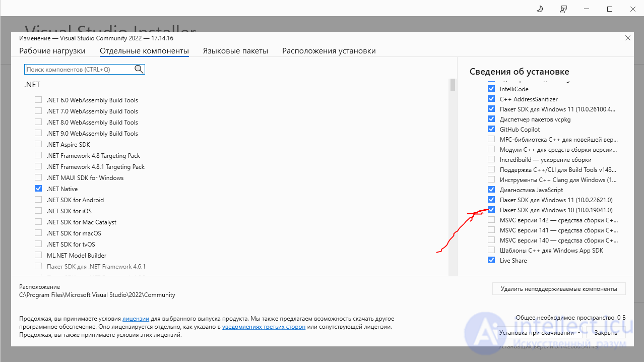The image size is (644, 362).
Task: Enable .NET 8.0 WebAssembly Build Tools
Action: 38,122
